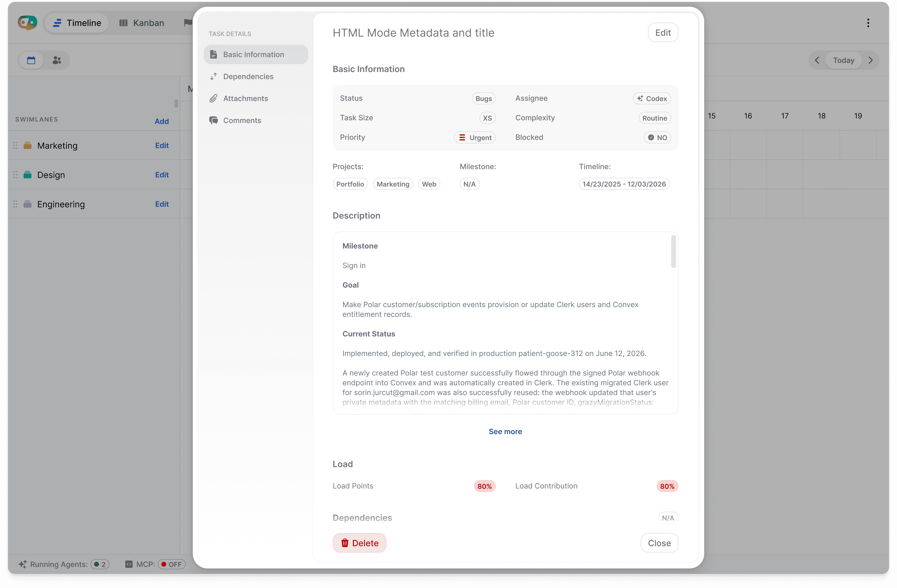
Task: Click the description scrollbar
Action: pyautogui.click(x=673, y=252)
